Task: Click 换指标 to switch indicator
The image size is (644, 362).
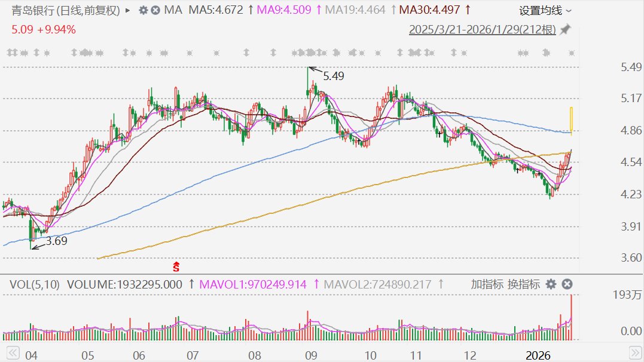Action: tap(523, 284)
